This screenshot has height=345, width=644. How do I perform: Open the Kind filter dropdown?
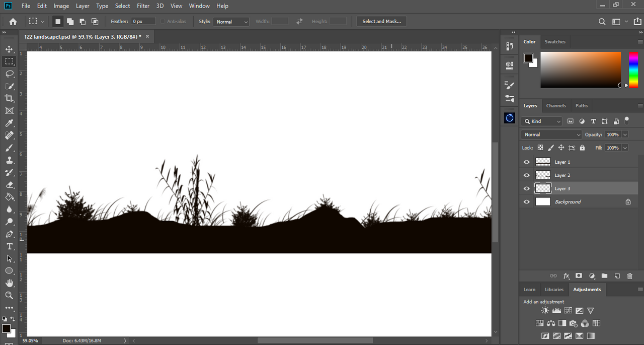pyautogui.click(x=542, y=121)
